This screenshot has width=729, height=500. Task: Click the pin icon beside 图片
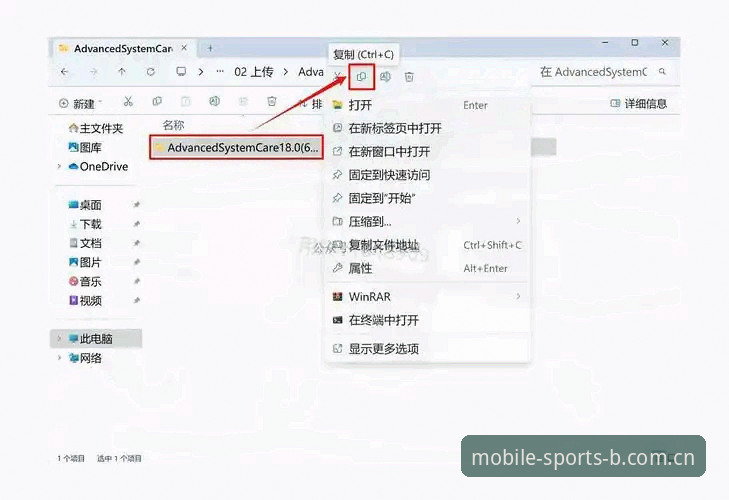tap(136, 262)
